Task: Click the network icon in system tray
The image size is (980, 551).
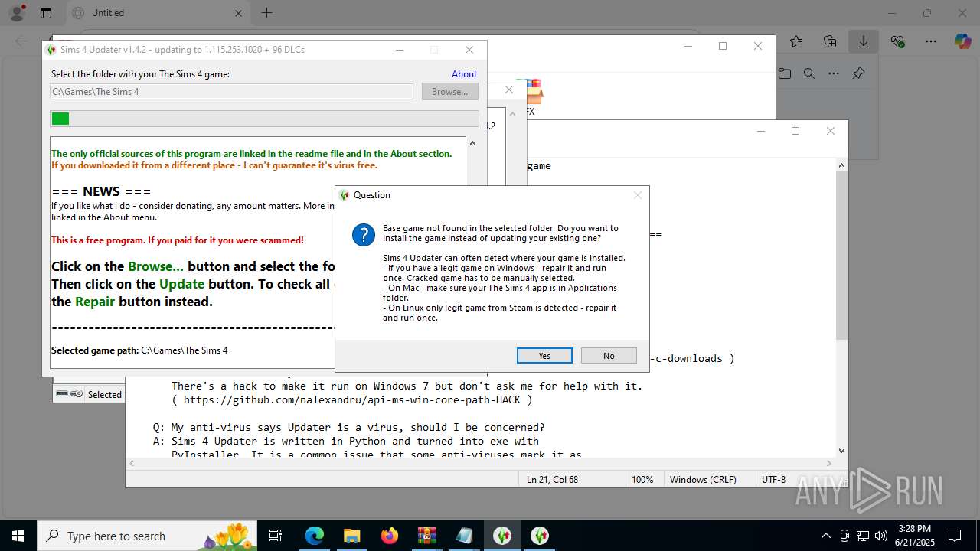Action: (863, 536)
